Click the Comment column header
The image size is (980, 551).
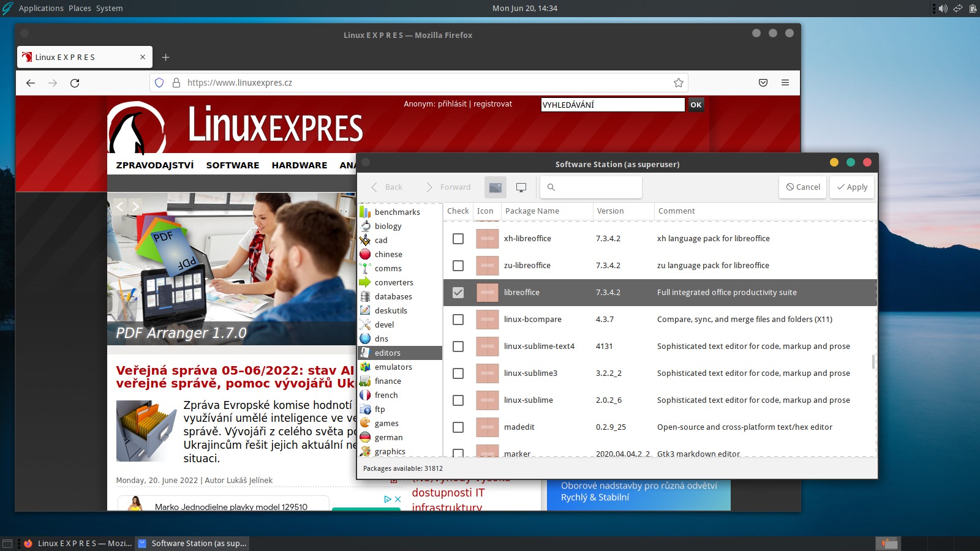766,211
